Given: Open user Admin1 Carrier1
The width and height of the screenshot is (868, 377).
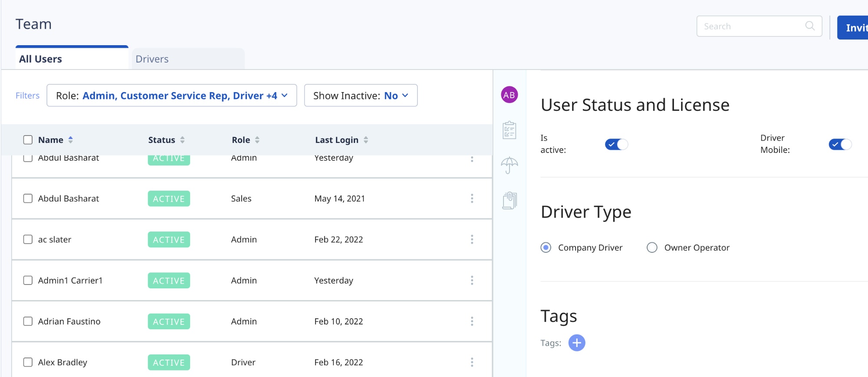Looking at the screenshot, I should point(70,281).
